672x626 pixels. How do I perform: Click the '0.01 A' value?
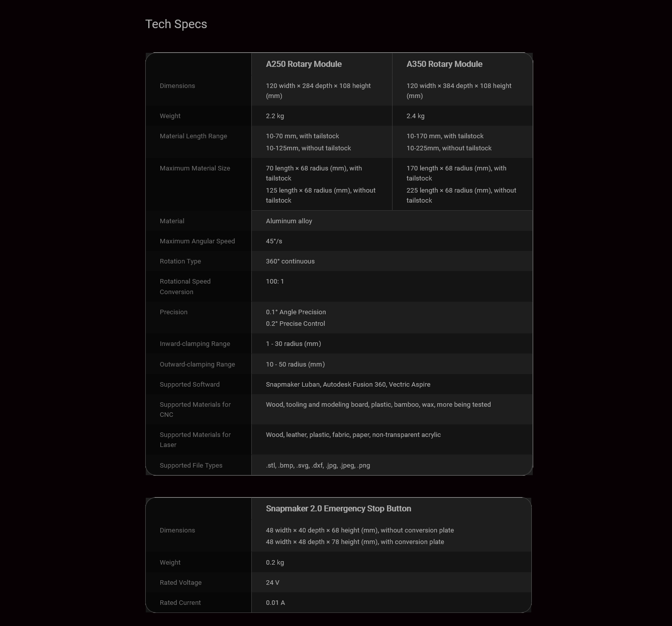point(275,603)
